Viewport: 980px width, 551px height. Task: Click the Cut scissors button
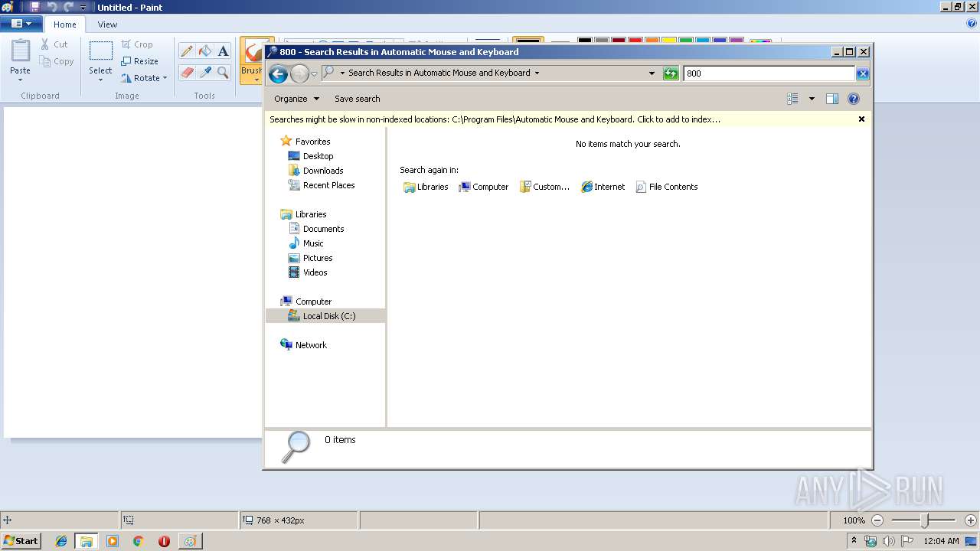54,44
